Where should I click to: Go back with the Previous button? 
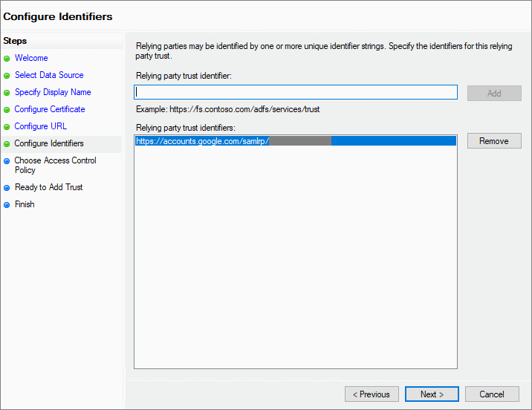click(x=372, y=394)
